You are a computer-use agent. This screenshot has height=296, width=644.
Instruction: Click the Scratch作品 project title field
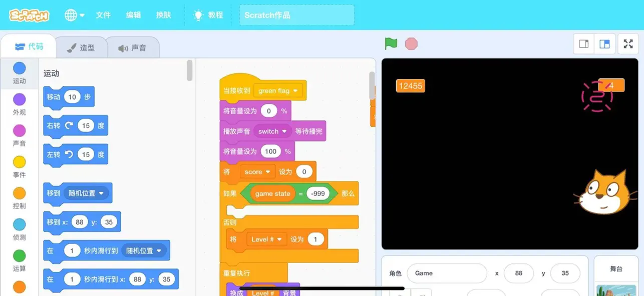296,15
